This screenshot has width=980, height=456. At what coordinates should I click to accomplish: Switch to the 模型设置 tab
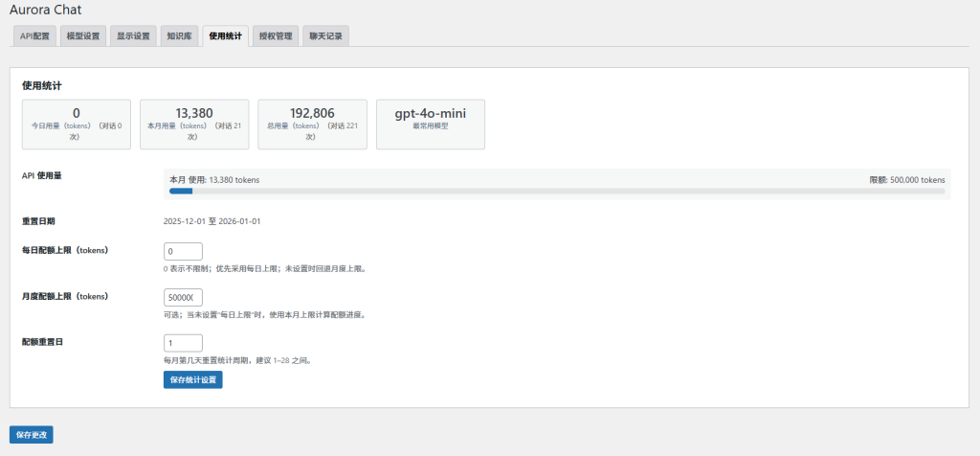pyautogui.click(x=82, y=36)
